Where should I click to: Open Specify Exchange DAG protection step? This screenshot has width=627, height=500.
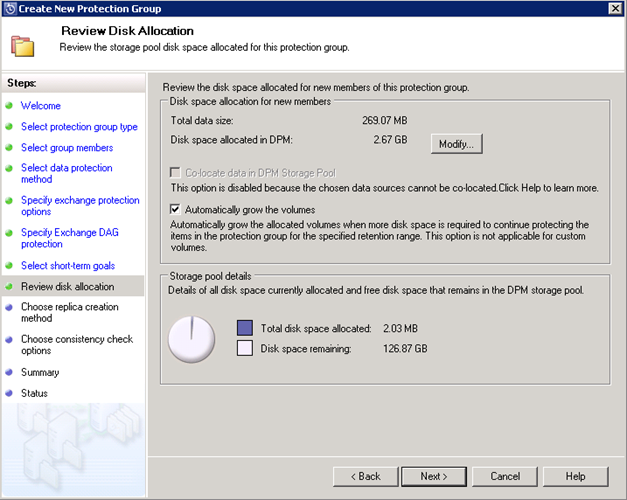[x=70, y=238]
